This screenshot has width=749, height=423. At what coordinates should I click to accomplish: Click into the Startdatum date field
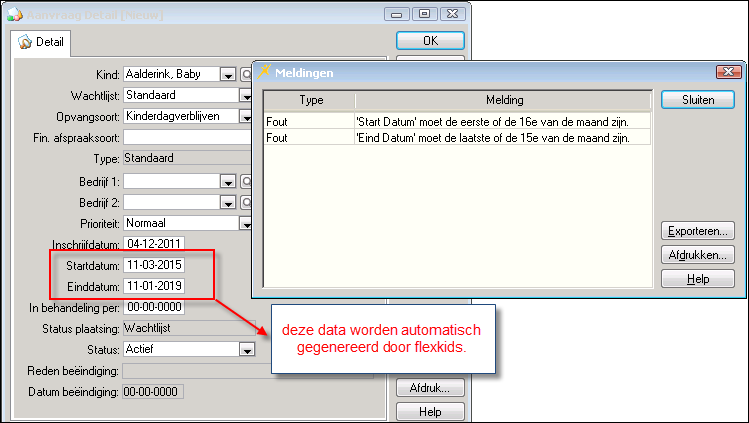153,266
